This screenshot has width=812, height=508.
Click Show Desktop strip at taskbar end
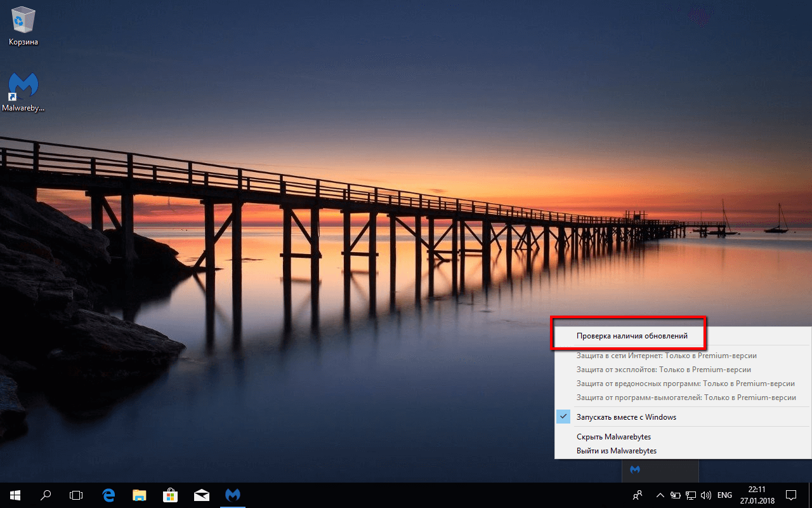(x=810, y=495)
